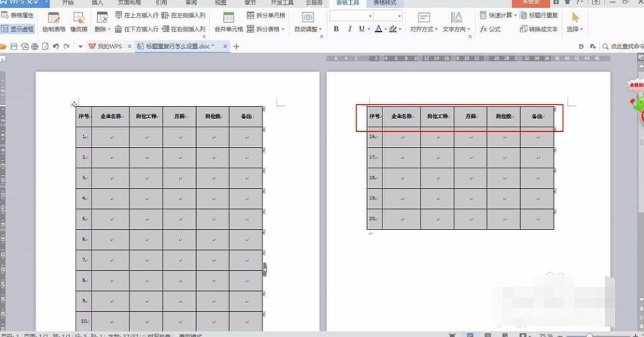Open the 文字方向 text direction dropdown
Image resolution: width=644 pixels, height=337 pixels.
coord(456,22)
